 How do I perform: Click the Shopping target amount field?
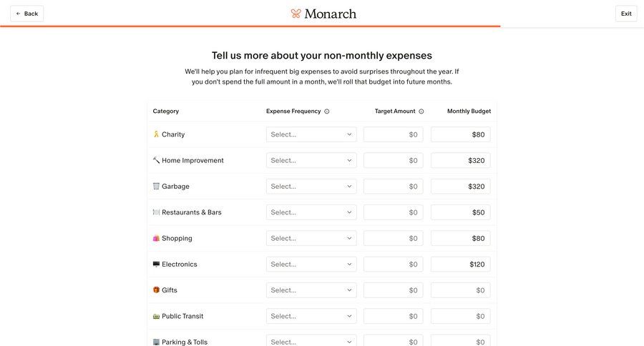(x=393, y=238)
